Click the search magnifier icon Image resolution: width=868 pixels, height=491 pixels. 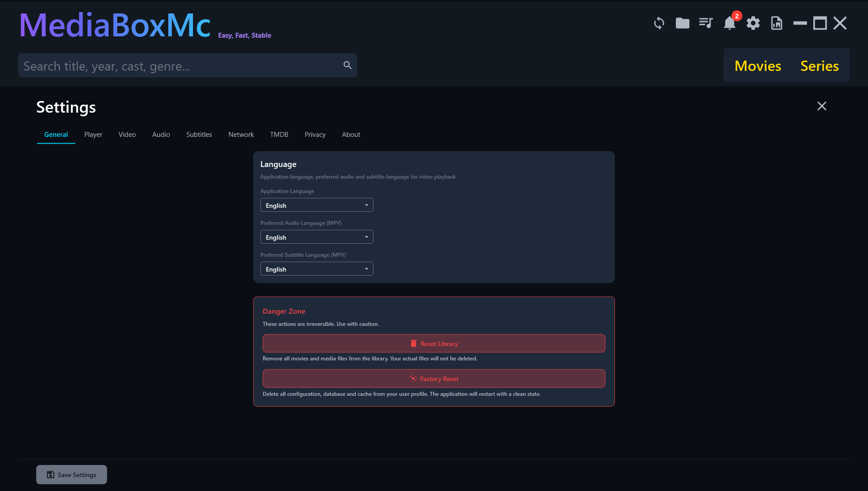[347, 66]
